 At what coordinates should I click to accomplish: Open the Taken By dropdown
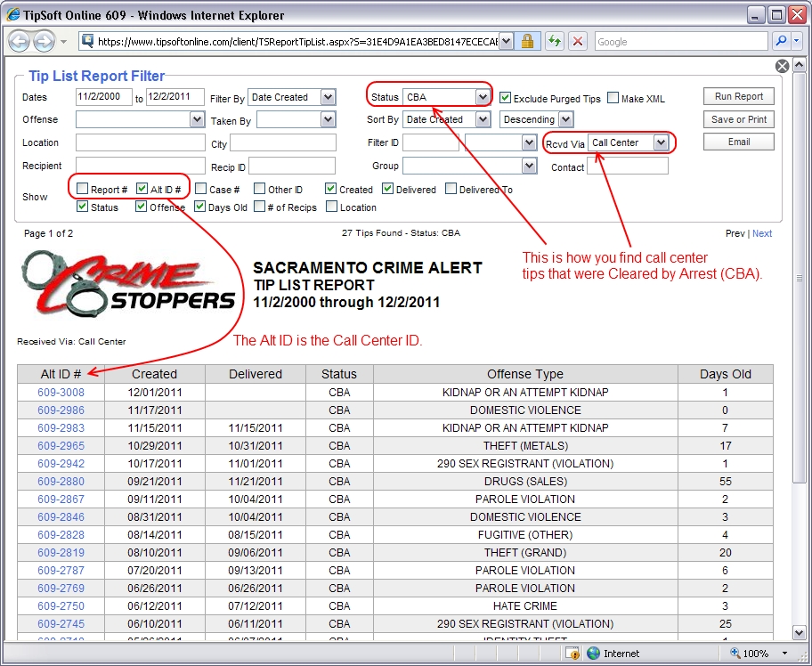tap(328, 119)
